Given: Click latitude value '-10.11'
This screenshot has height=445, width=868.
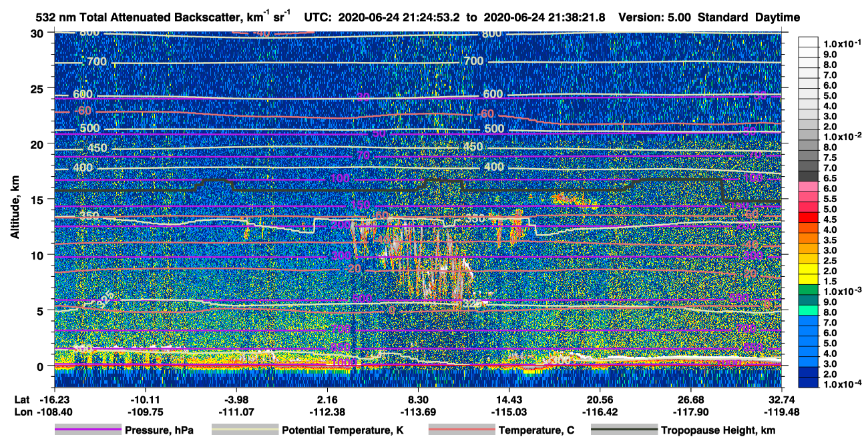Looking at the screenshot, I should (x=145, y=399).
